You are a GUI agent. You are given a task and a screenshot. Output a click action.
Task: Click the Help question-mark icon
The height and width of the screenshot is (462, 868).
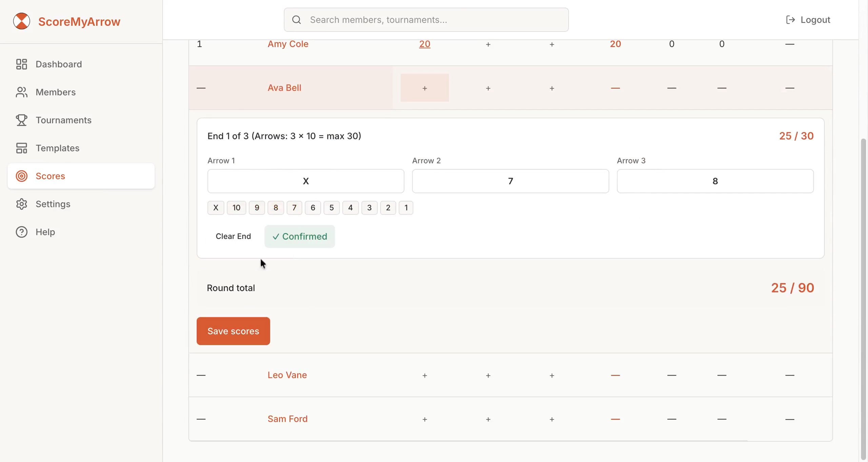click(x=21, y=232)
